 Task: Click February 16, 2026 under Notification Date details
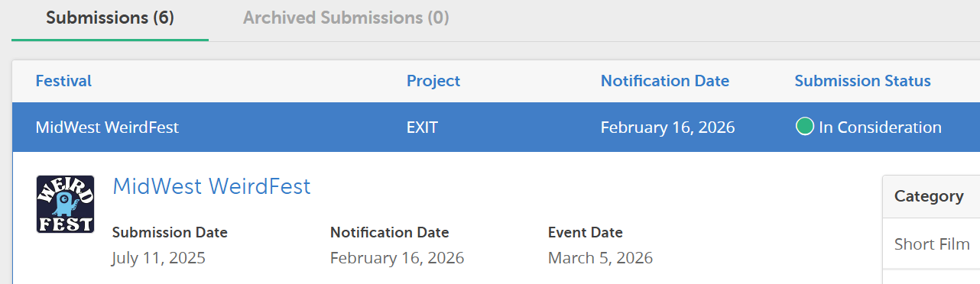(398, 258)
